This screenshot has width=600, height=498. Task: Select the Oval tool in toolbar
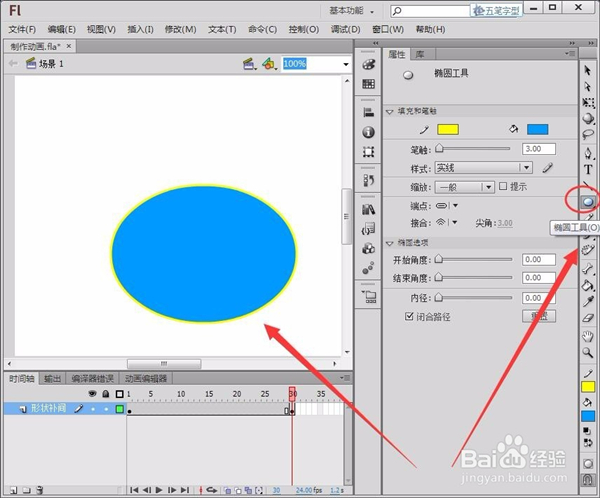pos(588,201)
